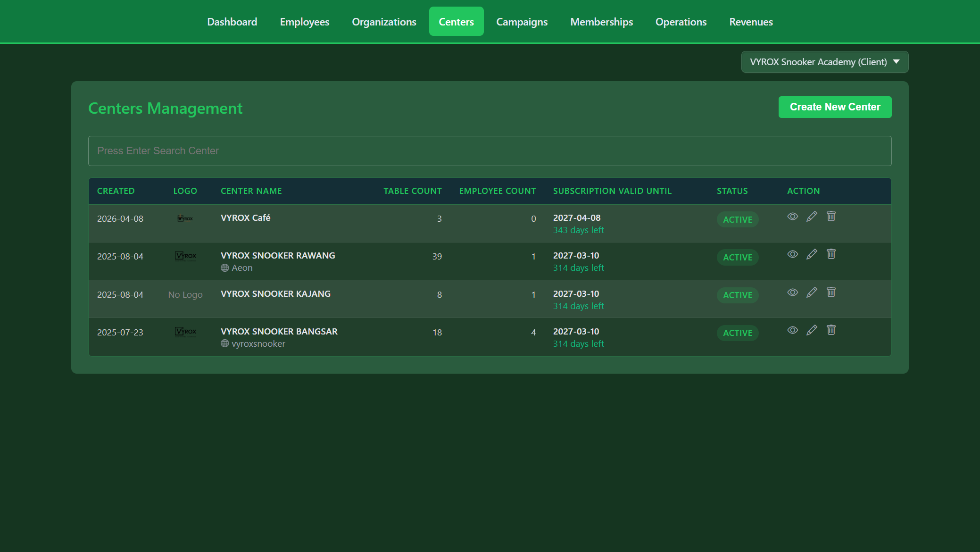Select the VYROX SNOOKER BANGSAR name
The width and height of the screenshot is (980, 552).
tap(279, 332)
